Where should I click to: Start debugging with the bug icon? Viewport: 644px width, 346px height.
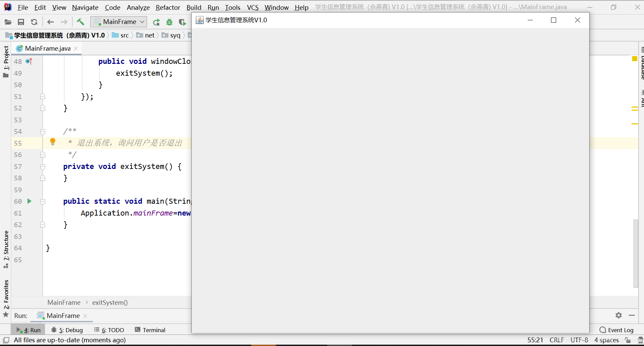click(x=169, y=22)
